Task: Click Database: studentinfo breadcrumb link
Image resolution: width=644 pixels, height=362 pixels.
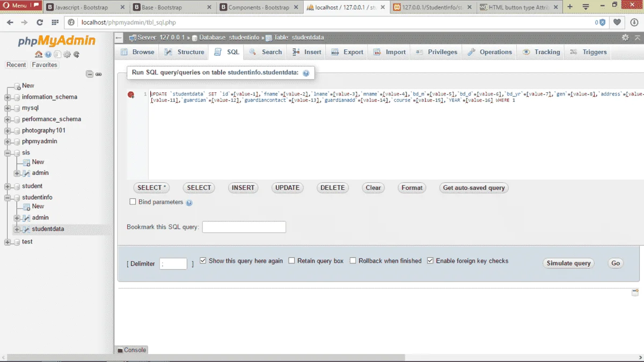Action: pyautogui.click(x=229, y=38)
